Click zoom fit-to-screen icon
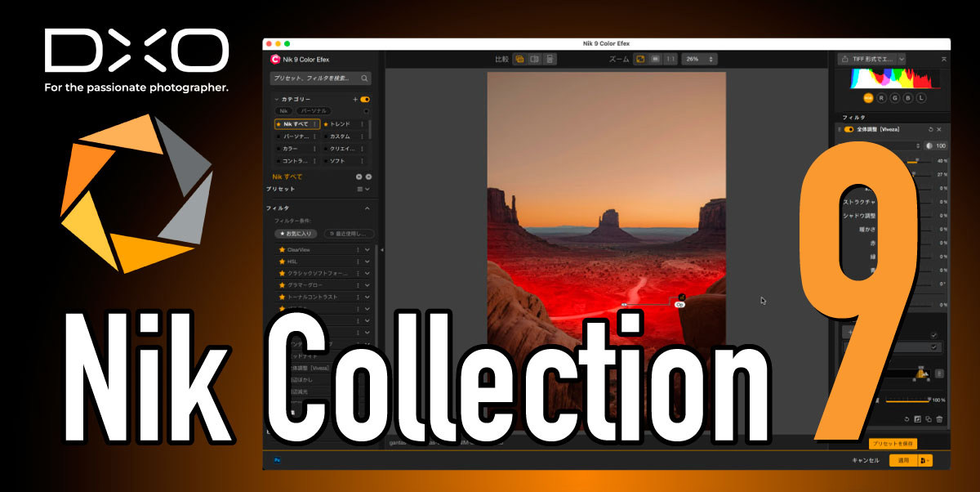This screenshot has height=492, width=980. (640, 59)
